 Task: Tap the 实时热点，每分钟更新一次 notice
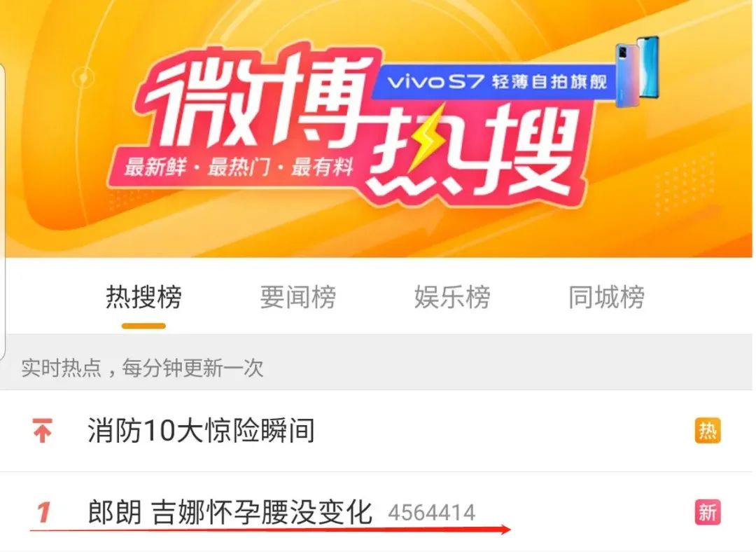click(142, 368)
